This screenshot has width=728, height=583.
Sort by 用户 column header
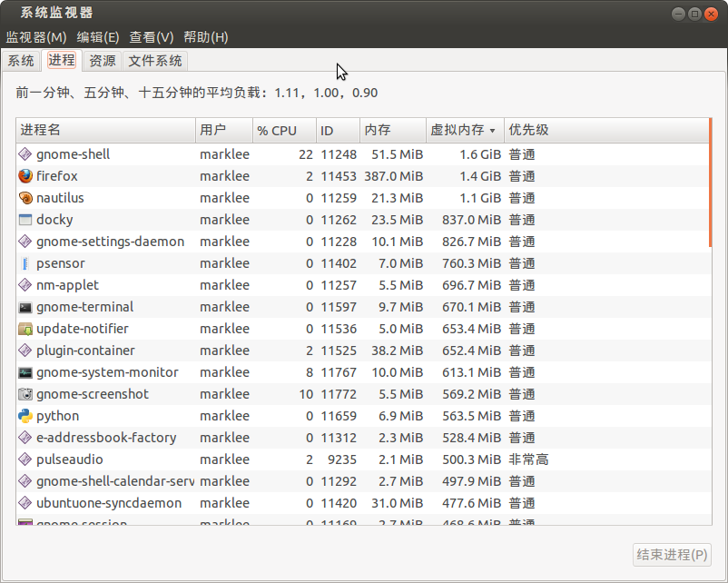(x=224, y=130)
